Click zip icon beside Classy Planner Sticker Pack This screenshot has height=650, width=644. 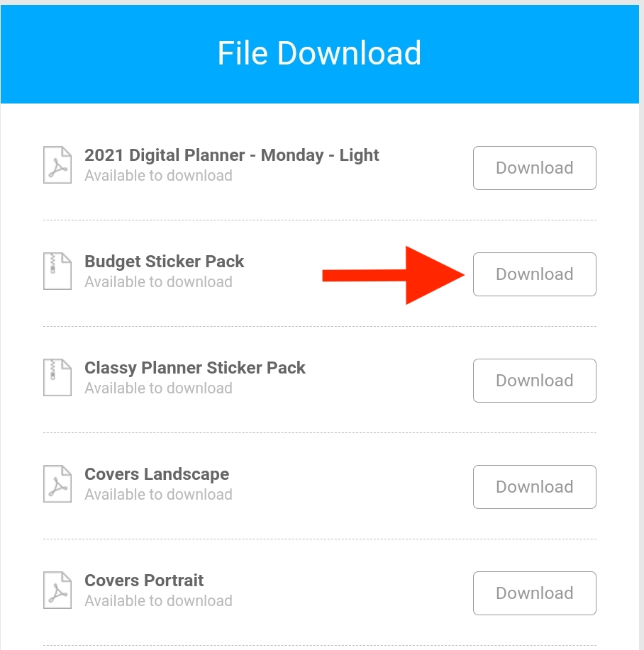57,378
